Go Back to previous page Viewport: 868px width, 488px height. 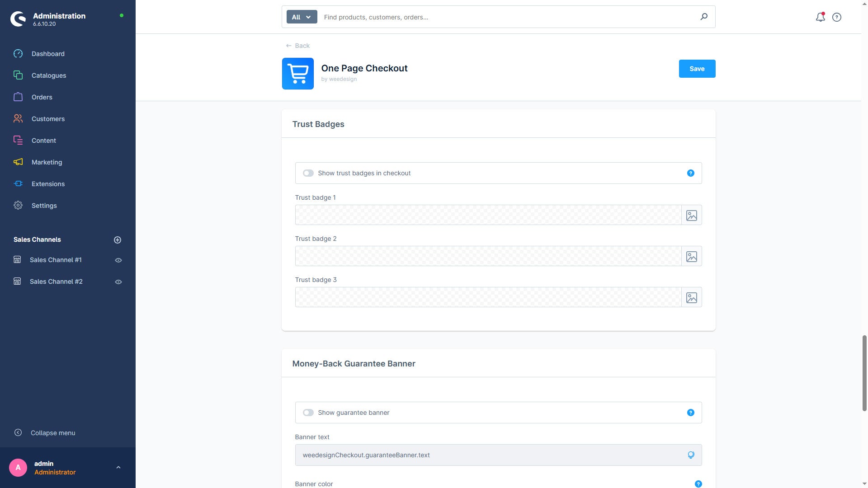pos(298,46)
